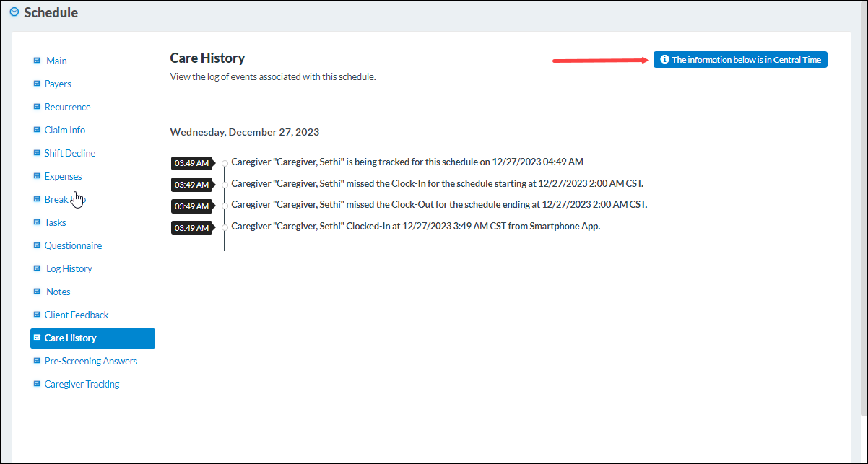Open the Client Feedback section
Screen dimensions: 868x464
pos(76,315)
